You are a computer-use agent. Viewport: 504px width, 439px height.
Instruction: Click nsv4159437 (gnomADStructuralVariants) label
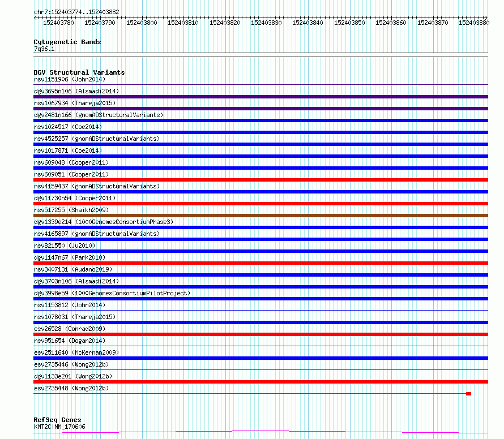coord(97,186)
